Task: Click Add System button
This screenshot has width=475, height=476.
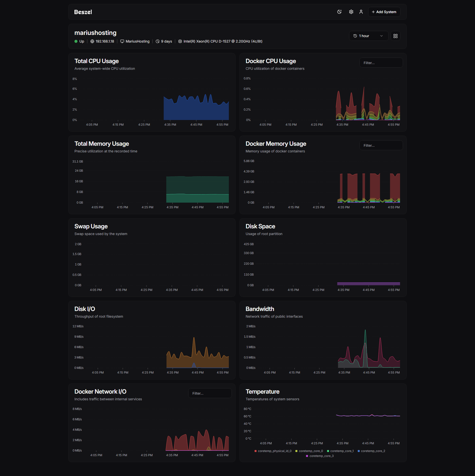Action: point(384,12)
